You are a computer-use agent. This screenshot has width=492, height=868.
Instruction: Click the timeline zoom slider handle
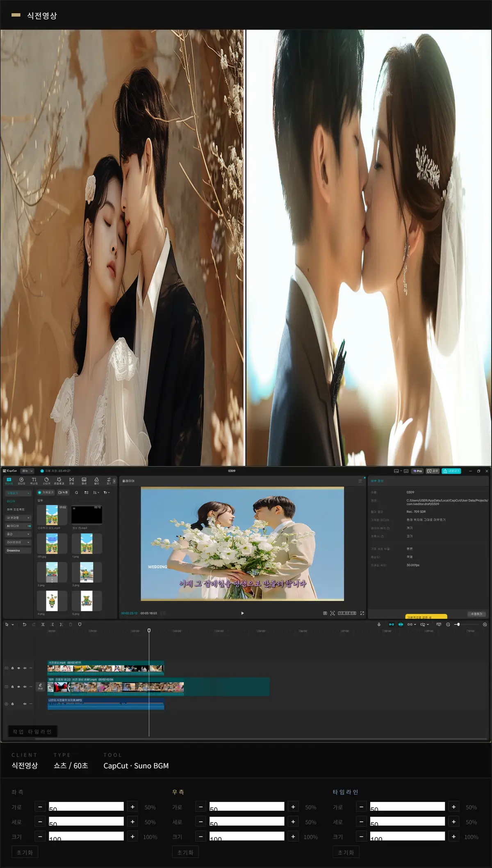click(458, 624)
